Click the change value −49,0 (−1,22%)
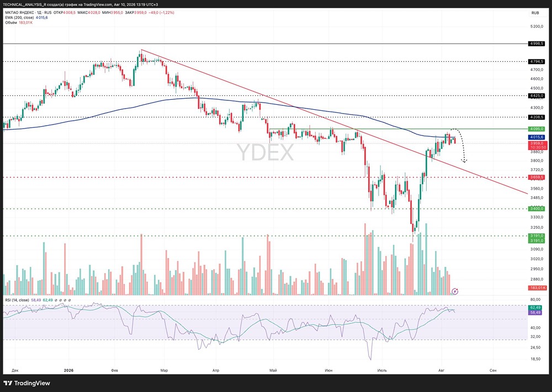552x392 pixels. (161, 13)
